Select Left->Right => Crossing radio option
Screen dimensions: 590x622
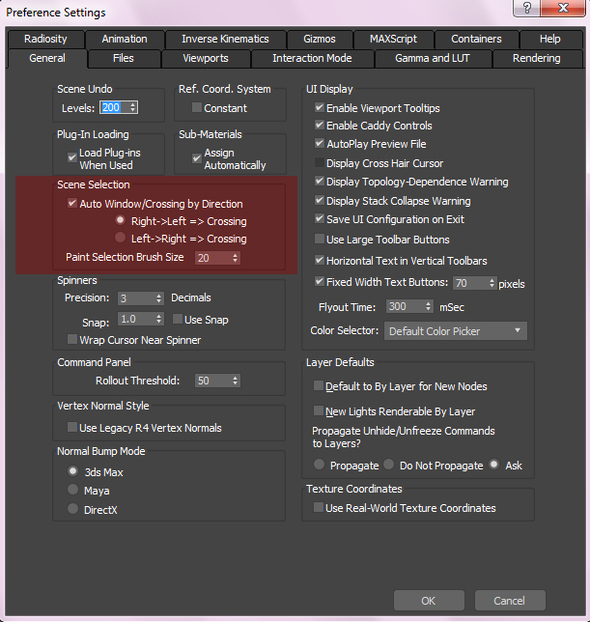pyautogui.click(x=120, y=238)
